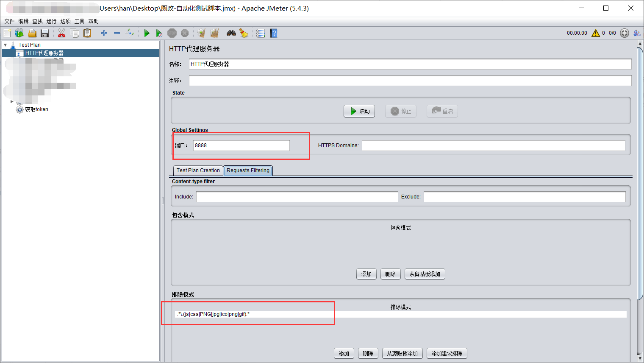644x363 pixels.
Task: Click the grey Stop sign icon
Action: click(x=172, y=33)
